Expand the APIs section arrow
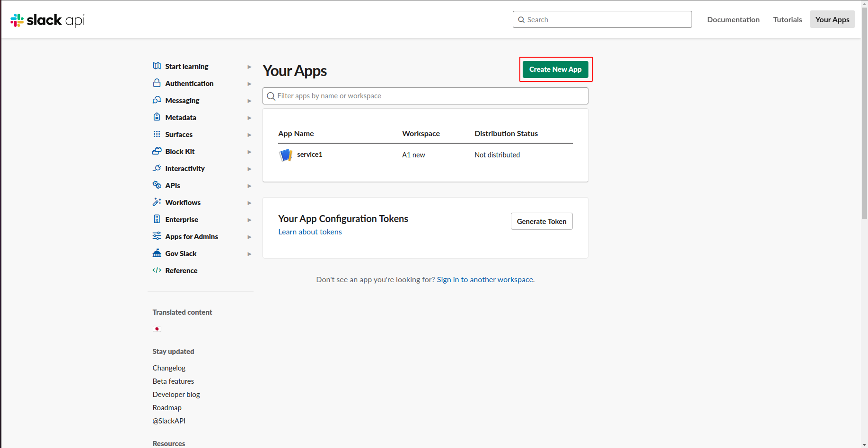 249,186
